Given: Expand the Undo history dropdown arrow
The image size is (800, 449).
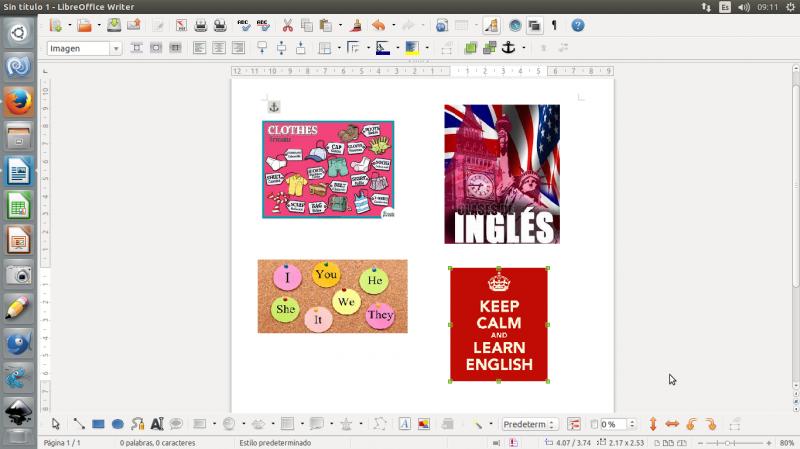Looking at the screenshot, I should click(393, 25).
